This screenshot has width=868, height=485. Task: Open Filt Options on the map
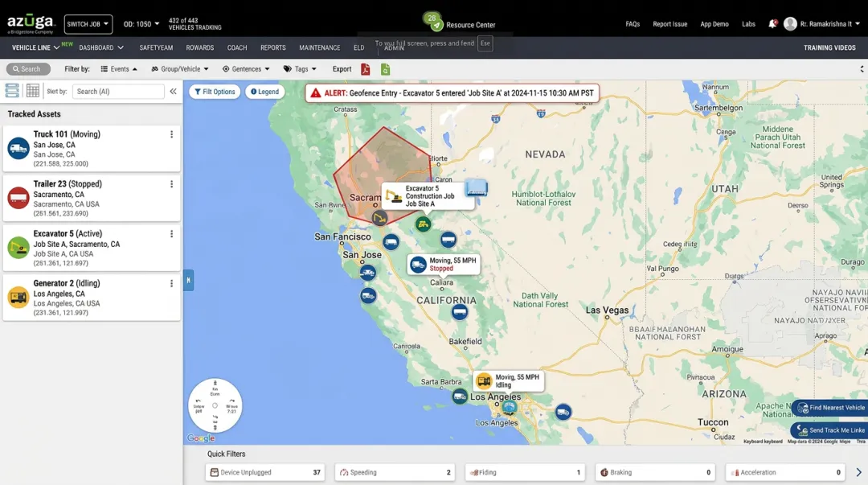(x=215, y=92)
